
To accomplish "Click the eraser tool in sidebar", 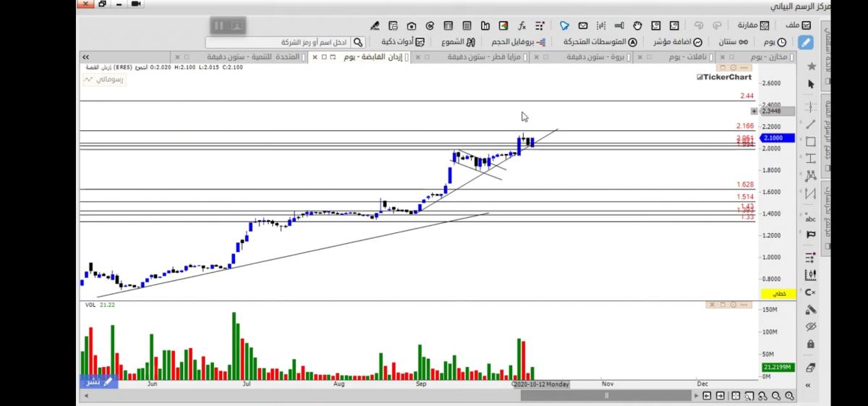I will click(x=810, y=368).
